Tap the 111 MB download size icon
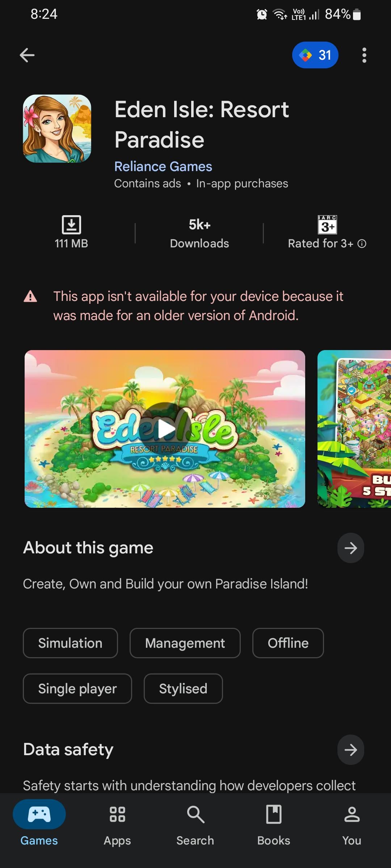391x868 pixels. click(71, 225)
